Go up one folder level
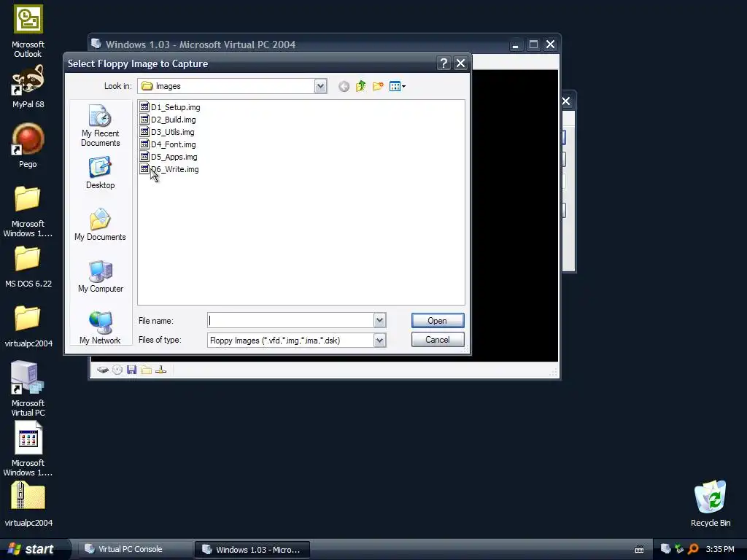The height and width of the screenshot is (560, 747). tap(360, 86)
